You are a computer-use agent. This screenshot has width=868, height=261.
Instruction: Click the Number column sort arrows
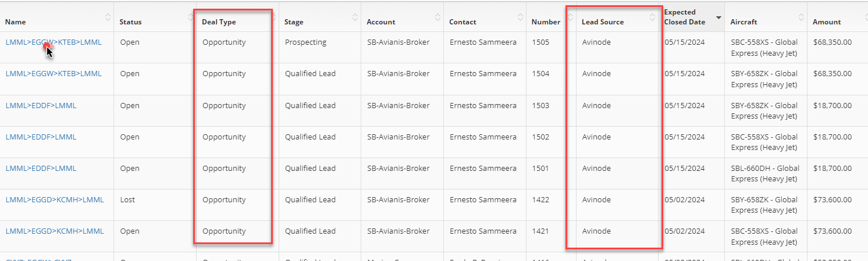pos(570,17)
